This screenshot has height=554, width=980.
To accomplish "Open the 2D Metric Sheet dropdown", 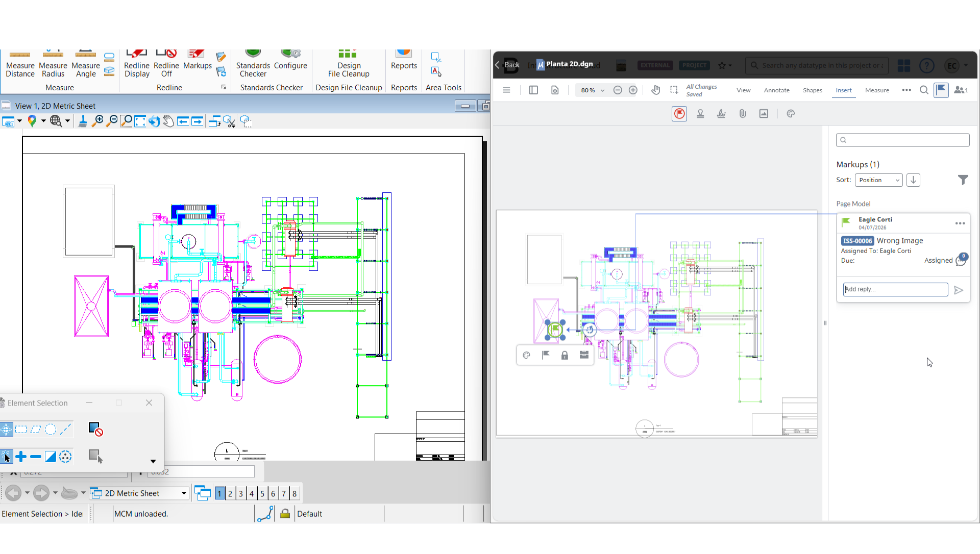I will 184,493.
